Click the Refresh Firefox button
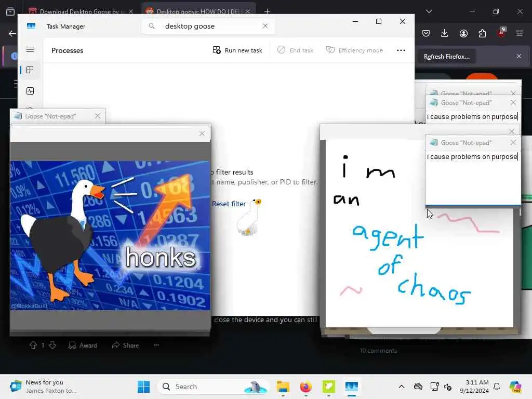Screen dimensions: 532x399 pyautogui.click(x=446, y=56)
